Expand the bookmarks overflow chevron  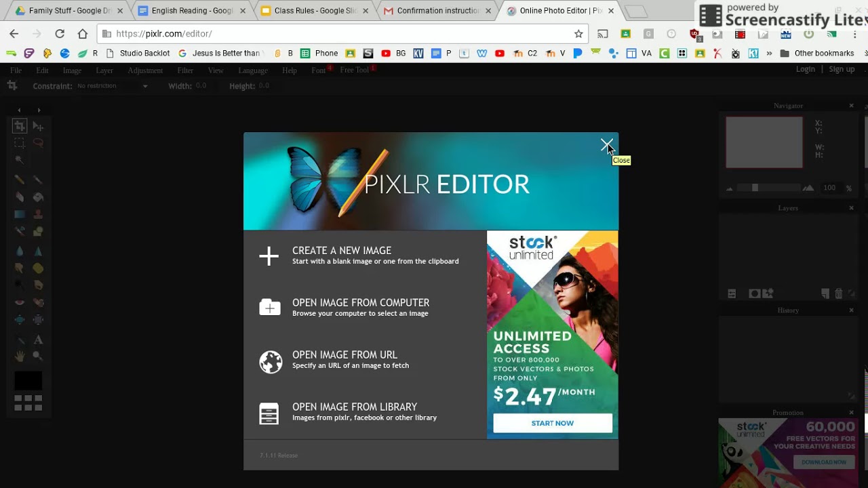pyautogui.click(x=769, y=53)
